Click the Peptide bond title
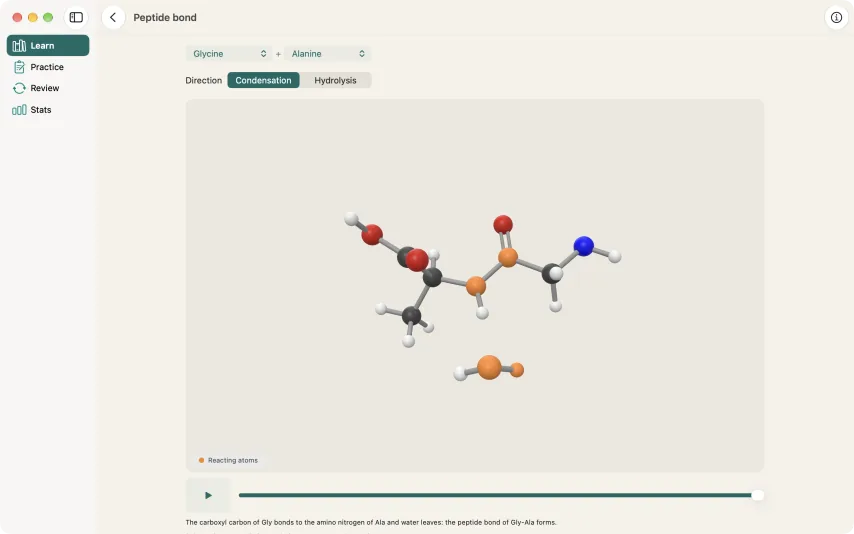The width and height of the screenshot is (854, 534). tap(165, 17)
